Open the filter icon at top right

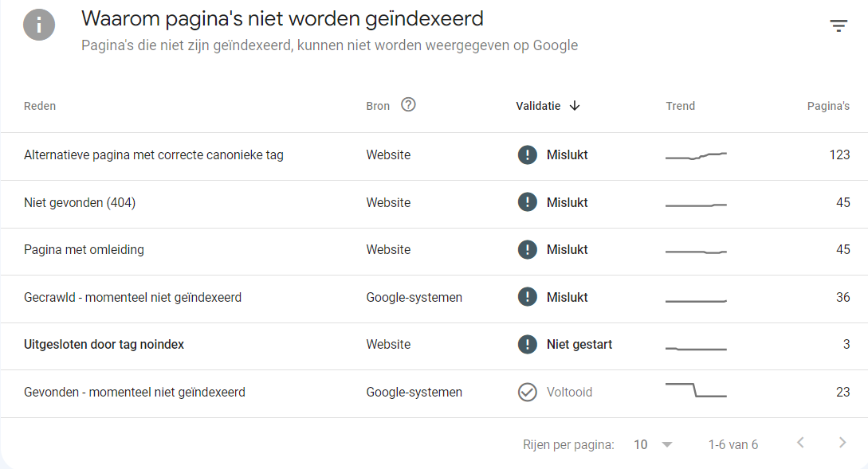tap(839, 25)
